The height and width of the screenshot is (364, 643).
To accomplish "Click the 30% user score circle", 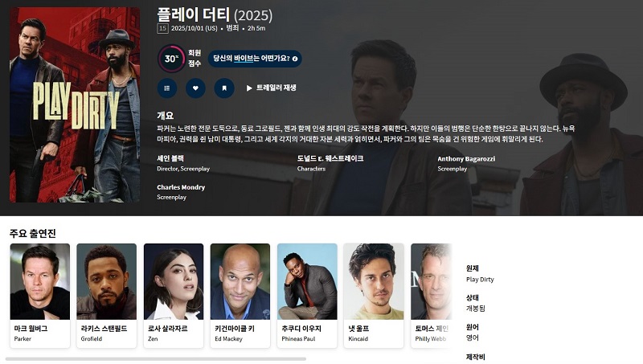I will tap(171, 59).
